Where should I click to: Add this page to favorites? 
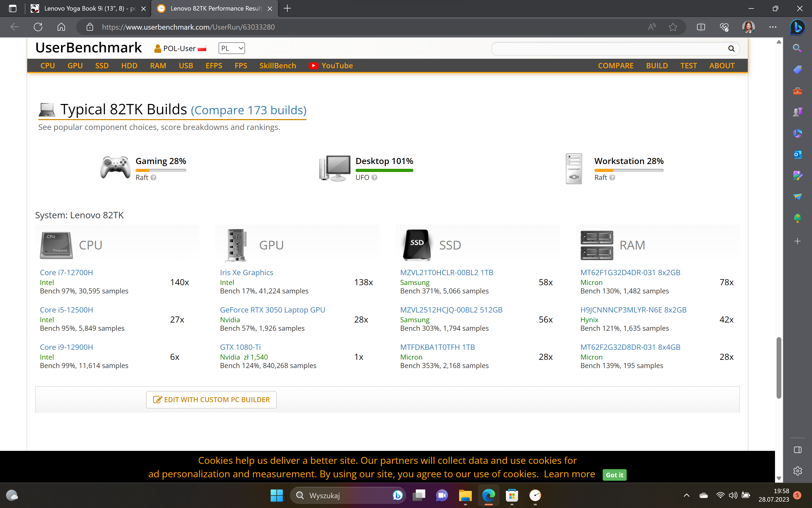tap(673, 27)
